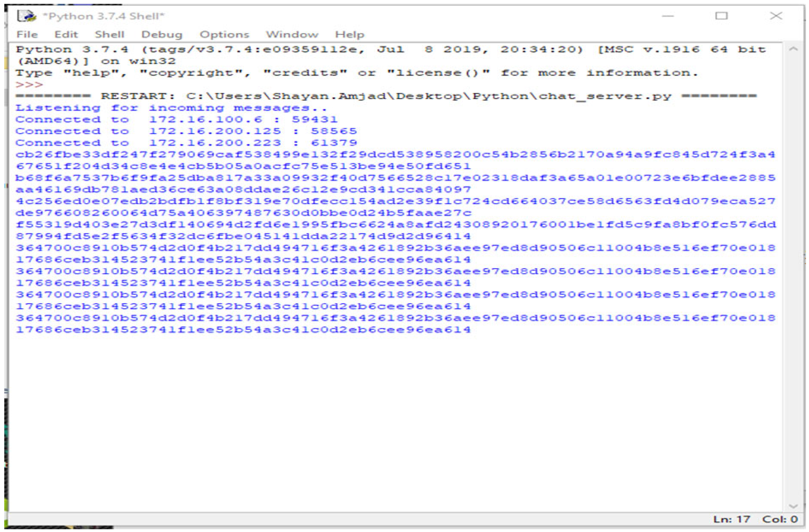Open the Debug menu

[162, 34]
